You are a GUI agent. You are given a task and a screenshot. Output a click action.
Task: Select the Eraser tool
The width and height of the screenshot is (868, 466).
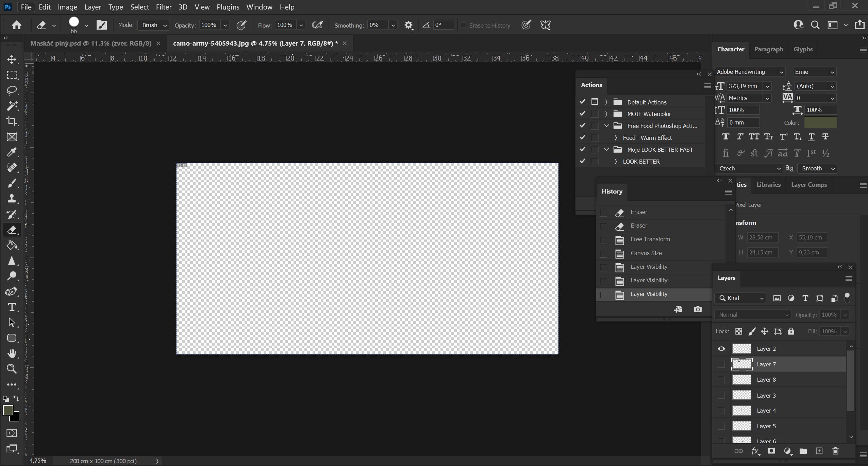[x=12, y=230]
